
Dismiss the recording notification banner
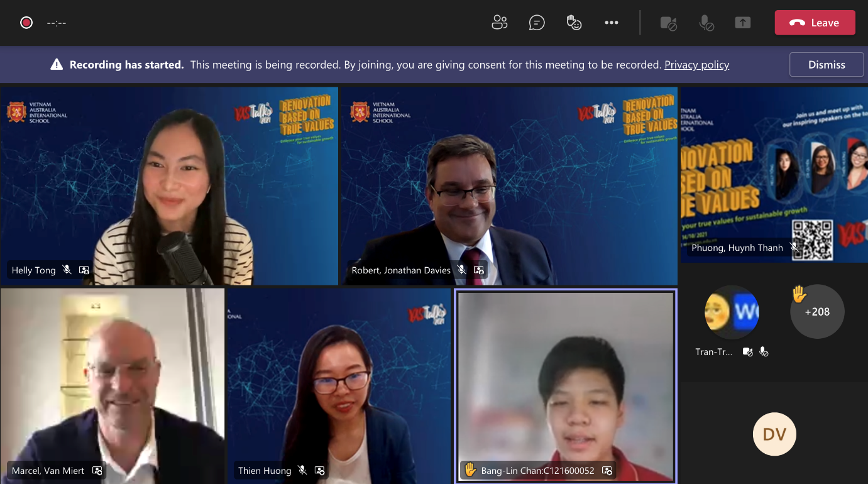[826, 65]
